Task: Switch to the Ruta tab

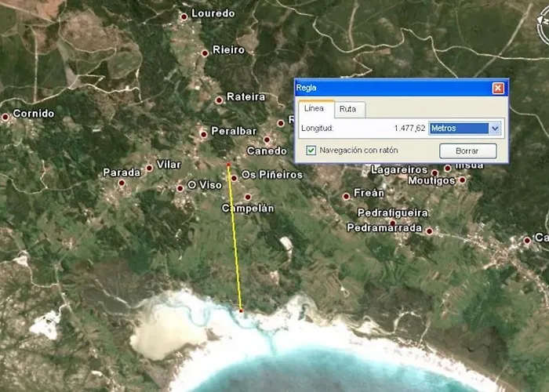Action: (x=347, y=109)
